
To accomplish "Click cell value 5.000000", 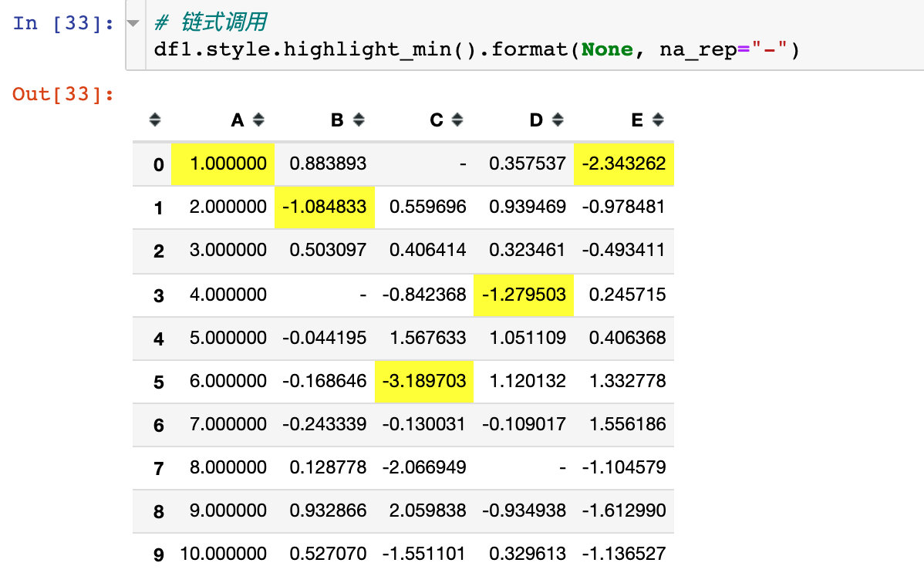I will click(228, 337).
